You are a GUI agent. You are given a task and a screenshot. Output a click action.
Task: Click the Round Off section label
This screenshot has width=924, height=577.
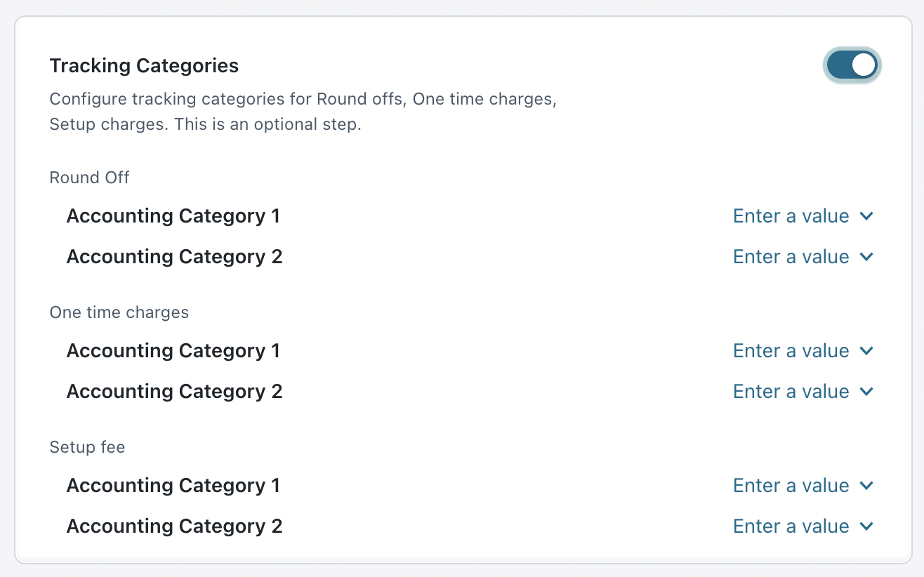89,178
